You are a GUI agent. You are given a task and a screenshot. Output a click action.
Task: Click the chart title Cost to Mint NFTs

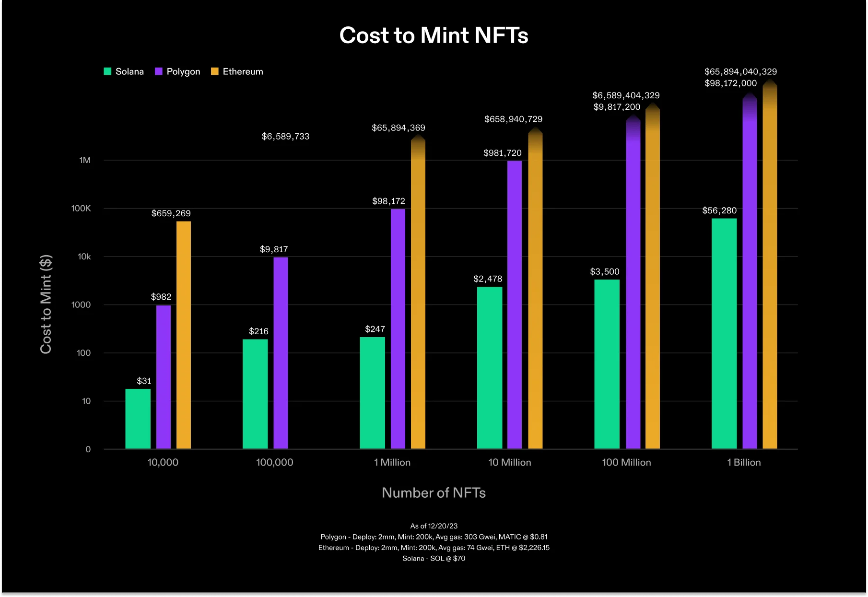click(434, 35)
